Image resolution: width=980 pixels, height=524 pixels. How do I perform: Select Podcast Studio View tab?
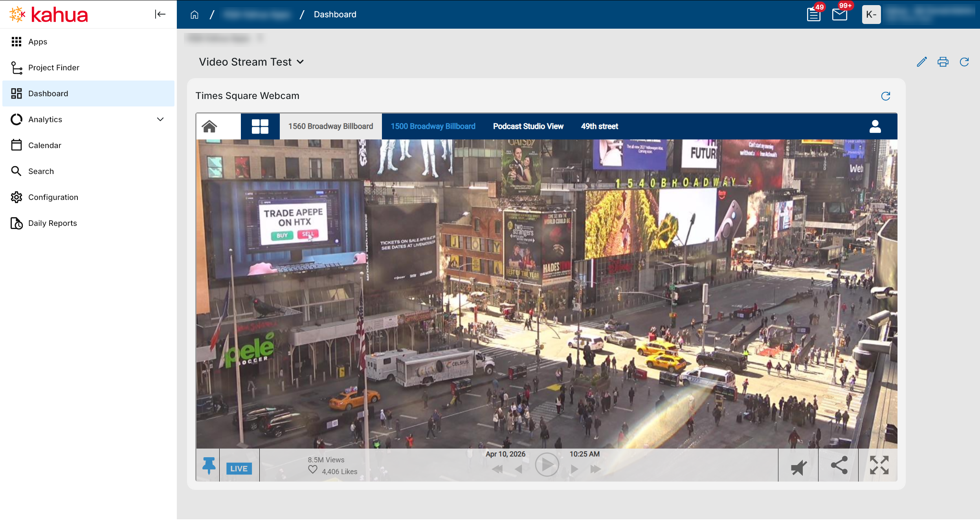point(528,126)
